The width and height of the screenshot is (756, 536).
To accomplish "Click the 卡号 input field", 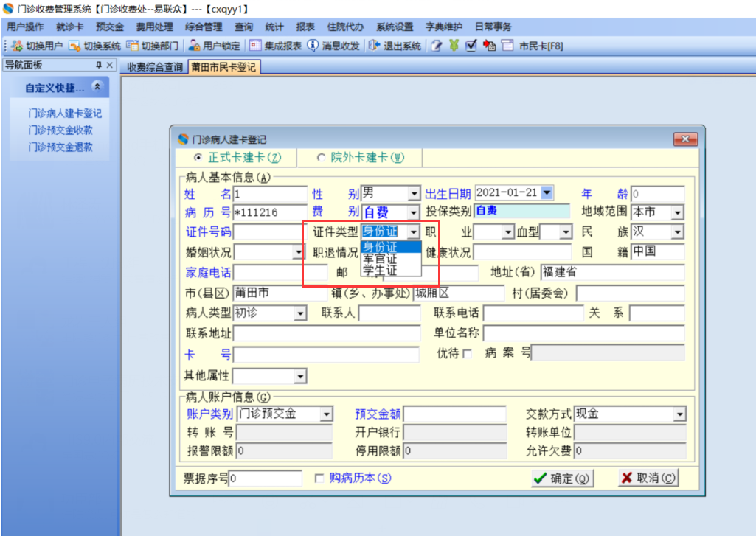I will pos(326,355).
